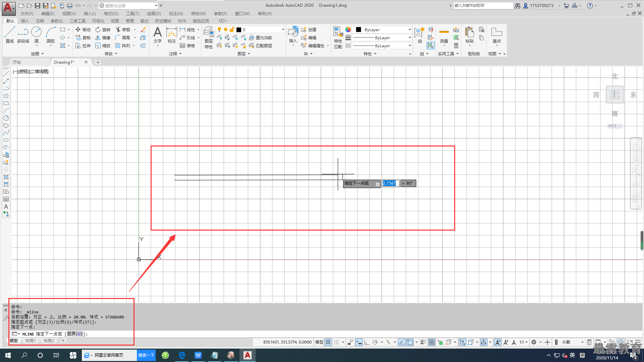644x362 pixels.
Task: Expand the 修改 panel flyout
Action: [111, 54]
